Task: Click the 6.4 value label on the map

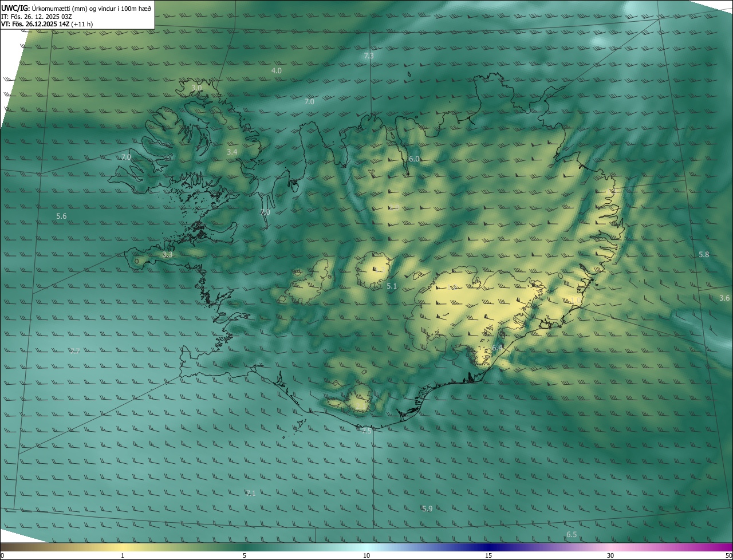Action: pyautogui.click(x=497, y=348)
